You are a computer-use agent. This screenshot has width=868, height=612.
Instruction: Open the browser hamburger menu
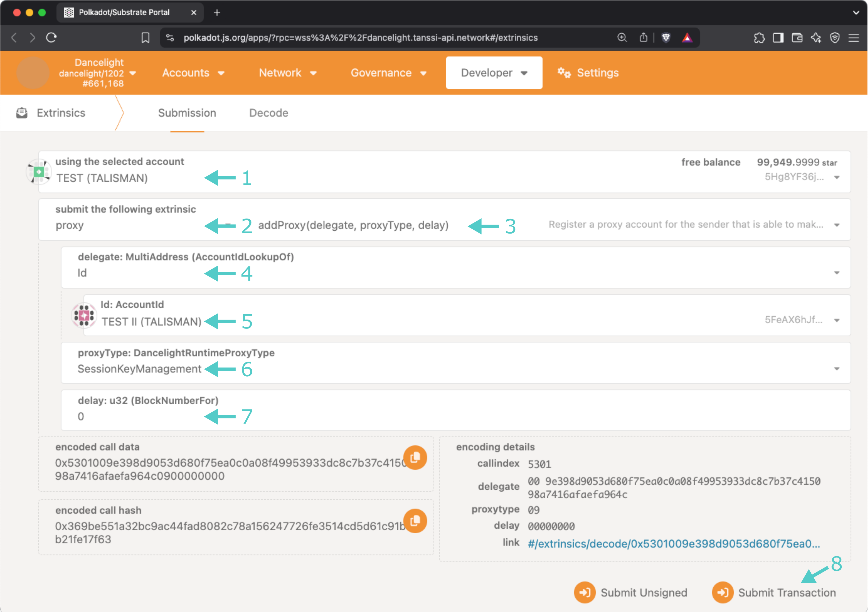(854, 37)
